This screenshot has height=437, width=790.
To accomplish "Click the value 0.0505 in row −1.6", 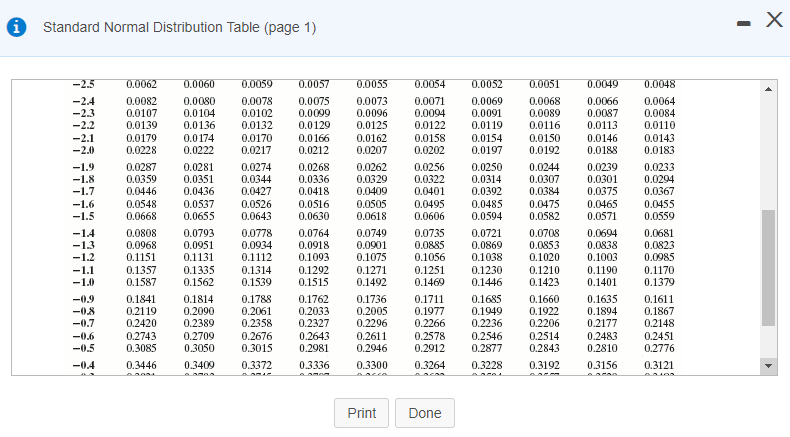I will point(372,205).
